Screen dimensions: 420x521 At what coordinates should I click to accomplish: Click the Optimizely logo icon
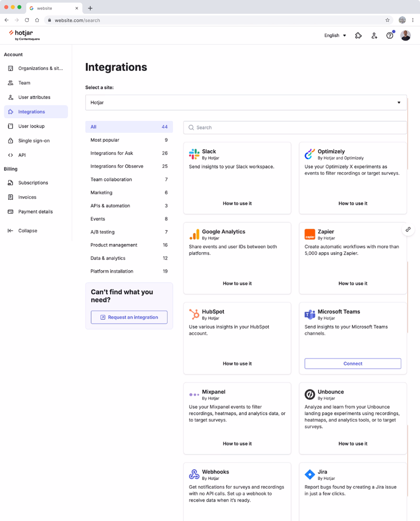310,154
